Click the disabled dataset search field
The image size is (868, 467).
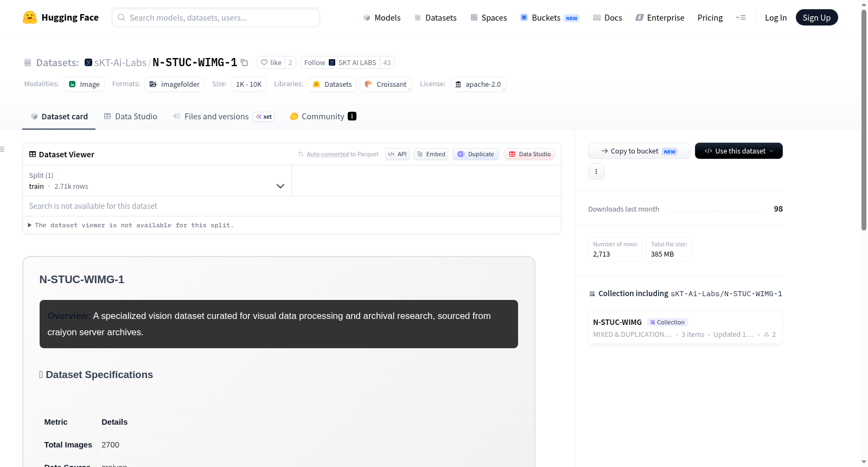(292, 206)
